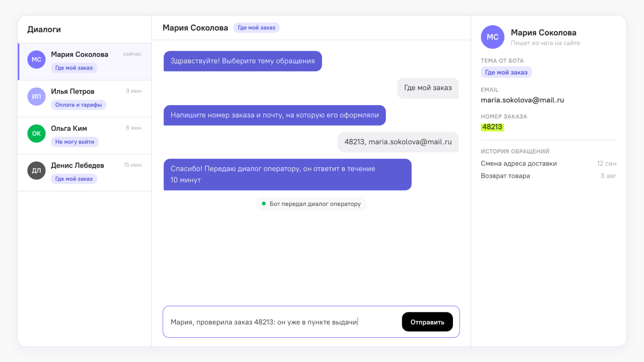Click 'Оплата и тарифы' tag under Илья Петров

click(x=78, y=105)
